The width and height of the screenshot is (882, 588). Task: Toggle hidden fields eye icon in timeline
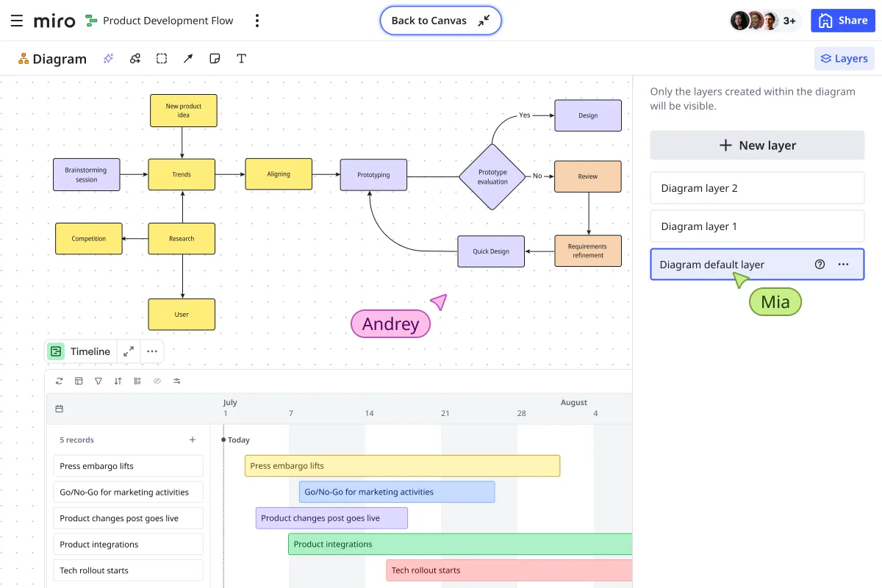click(x=157, y=381)
